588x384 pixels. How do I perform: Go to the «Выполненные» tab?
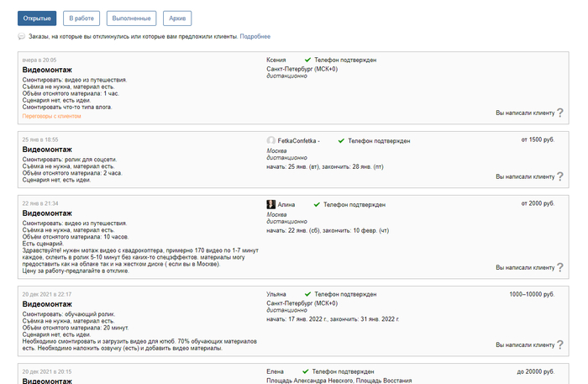pyautogui.click(x=131, y=18)
